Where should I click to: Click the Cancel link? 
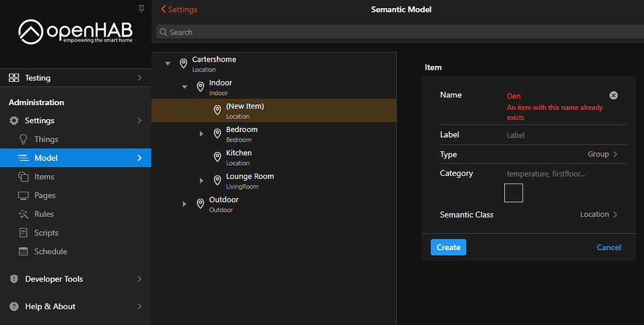click(x=608, y=247)
